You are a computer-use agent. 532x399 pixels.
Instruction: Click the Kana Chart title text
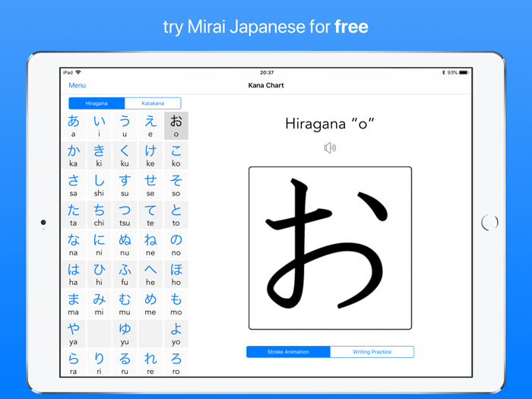coord(266,85)
